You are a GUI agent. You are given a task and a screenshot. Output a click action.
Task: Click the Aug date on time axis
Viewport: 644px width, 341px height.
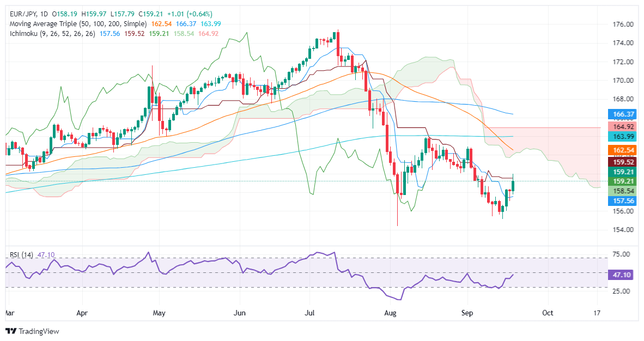390,313
